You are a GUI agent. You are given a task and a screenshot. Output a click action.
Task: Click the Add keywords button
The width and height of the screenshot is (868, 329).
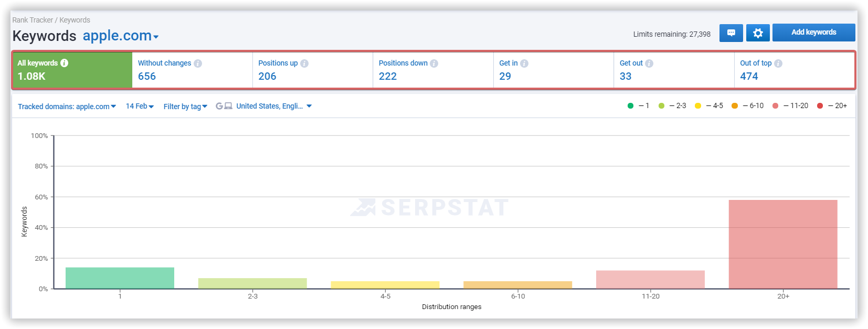pyautogui.click(x=814, y=33)
